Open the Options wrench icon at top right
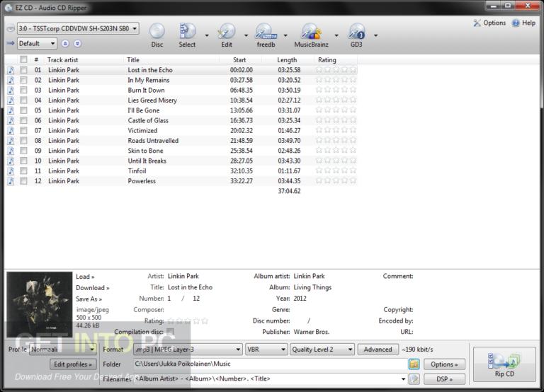The width and height of the screenshot is (544, 392). tap(477, 23)
